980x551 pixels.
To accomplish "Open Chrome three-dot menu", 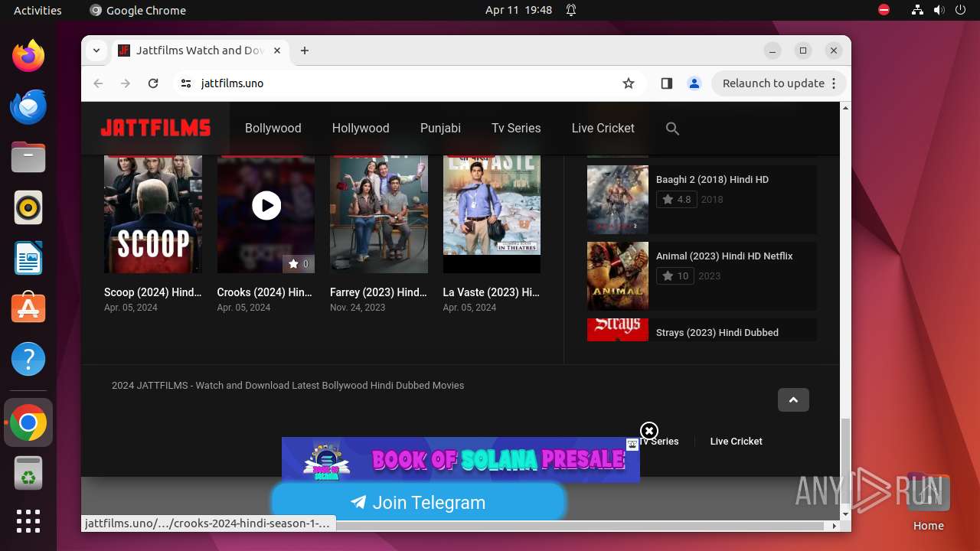I will 834,83.
